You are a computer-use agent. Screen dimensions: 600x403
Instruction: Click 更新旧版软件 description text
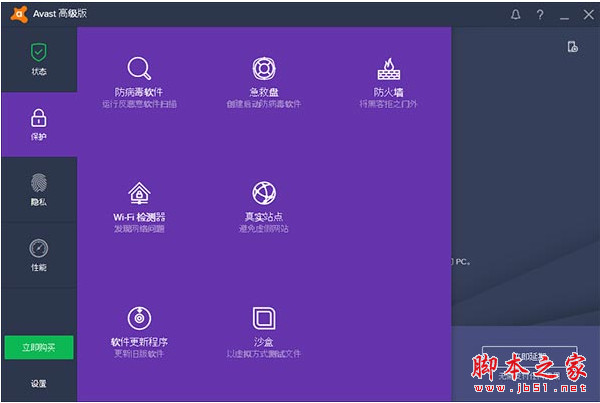139,354
